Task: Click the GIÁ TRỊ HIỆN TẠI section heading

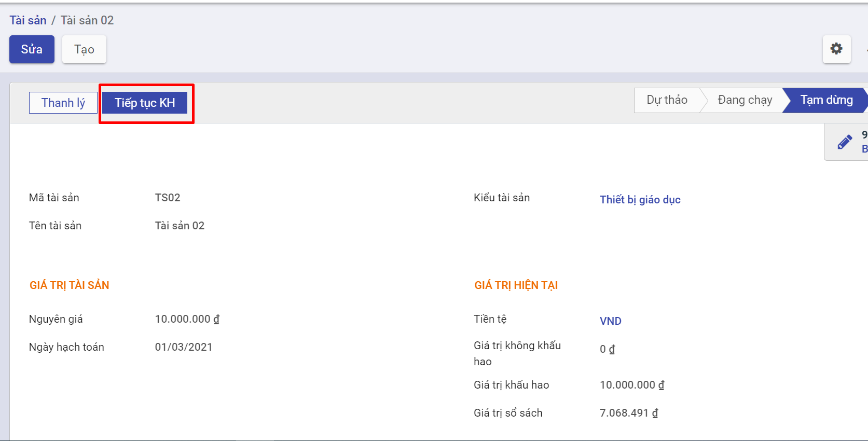Action: point(516,285)
